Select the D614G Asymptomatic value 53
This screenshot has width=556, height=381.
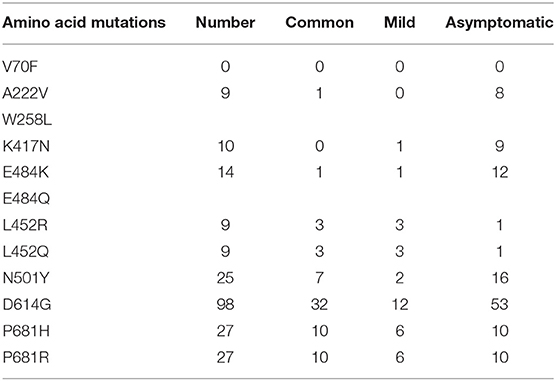tap(500, 305)
